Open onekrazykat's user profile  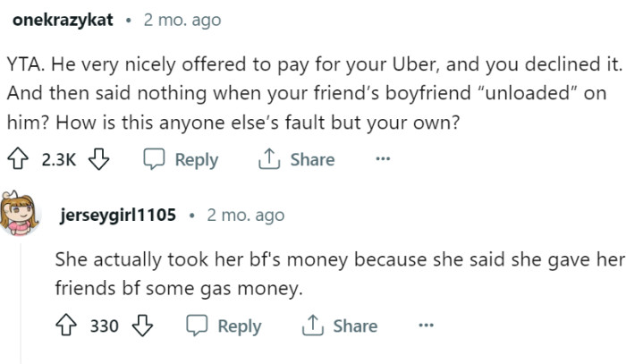coord(63,20)
